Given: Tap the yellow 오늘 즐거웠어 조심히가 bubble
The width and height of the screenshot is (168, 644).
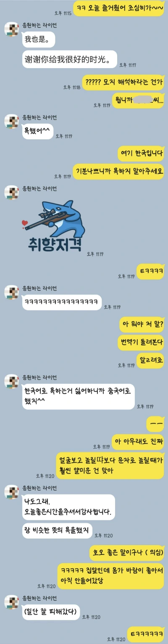Looking at the screenshot, I should click(x=119, y=8).
